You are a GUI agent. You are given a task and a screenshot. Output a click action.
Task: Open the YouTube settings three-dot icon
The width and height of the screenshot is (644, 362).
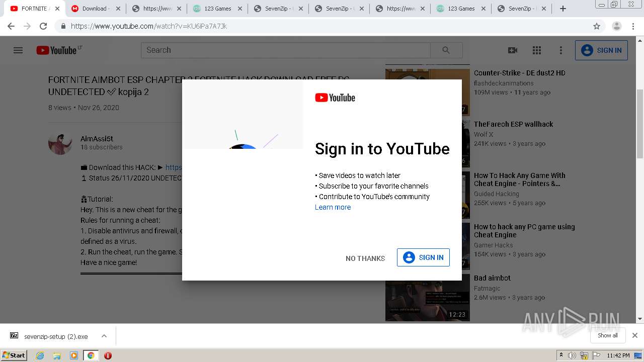coord(561,50)
